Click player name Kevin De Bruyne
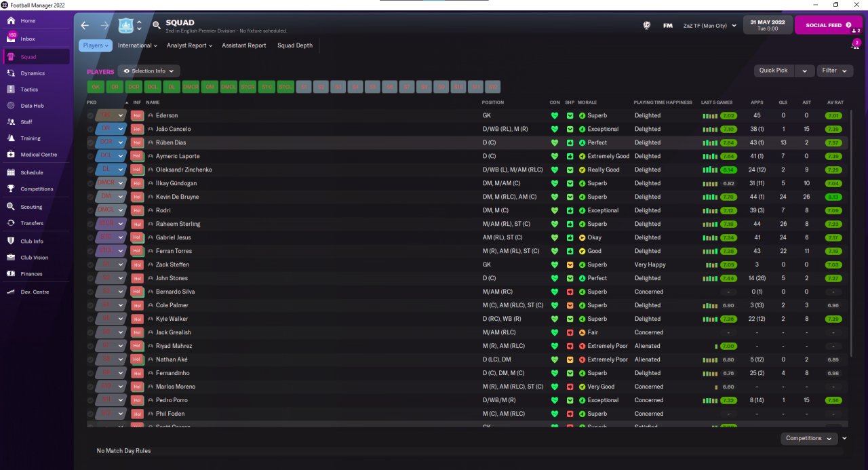The width and height of the screenshot is (868, 470). click(x=178, y=197)
